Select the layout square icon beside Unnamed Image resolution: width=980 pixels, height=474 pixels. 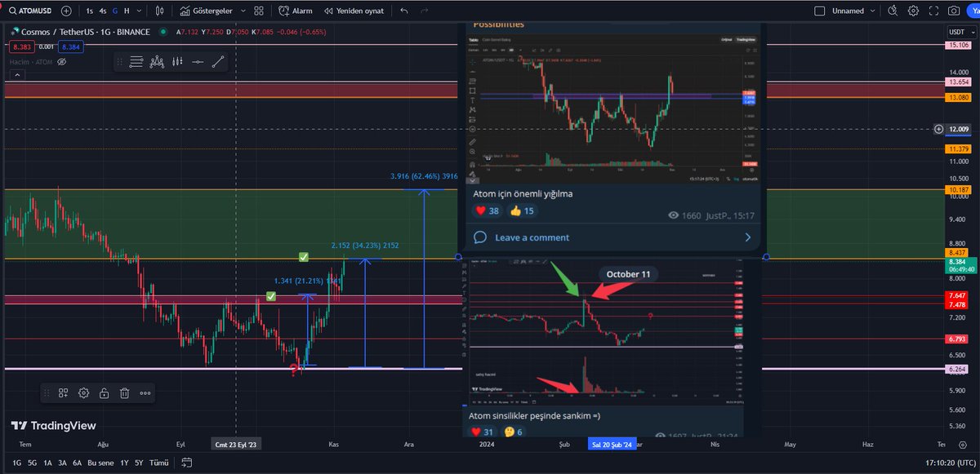coord(820,11)
